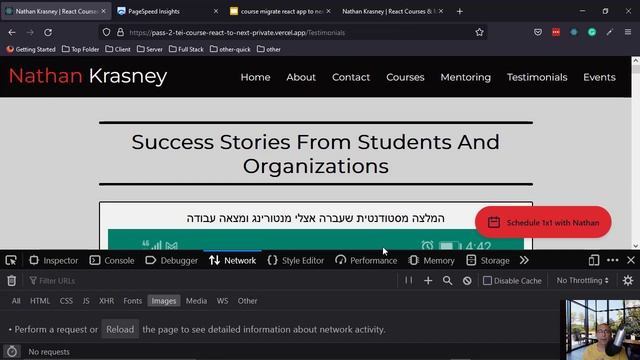The height and width of the screenshot is (360, 640).
Task: Filter network requests by CSS
Action: pos(66,301)
